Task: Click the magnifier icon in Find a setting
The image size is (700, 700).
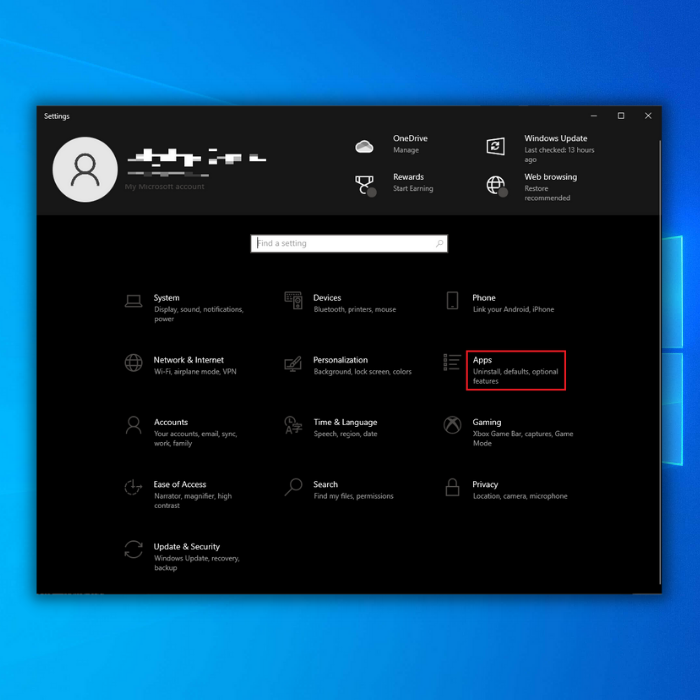Action: pos(439,243)
